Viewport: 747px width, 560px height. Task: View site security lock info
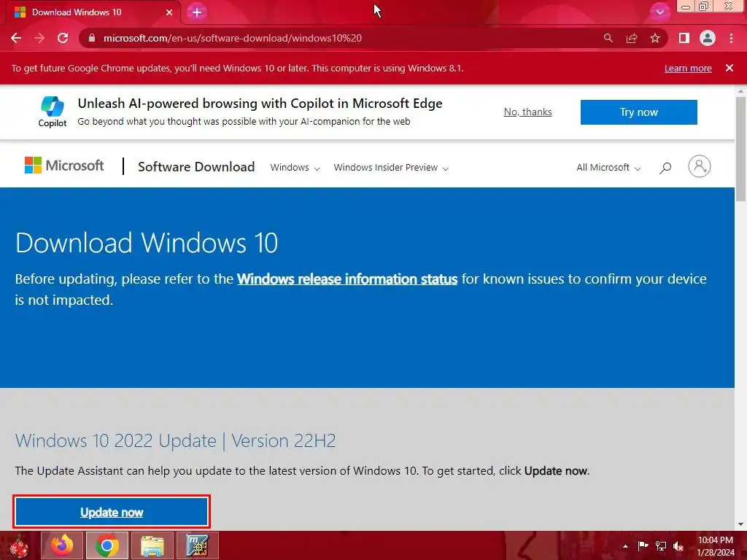pyautogui.click(x=92, y=38)
